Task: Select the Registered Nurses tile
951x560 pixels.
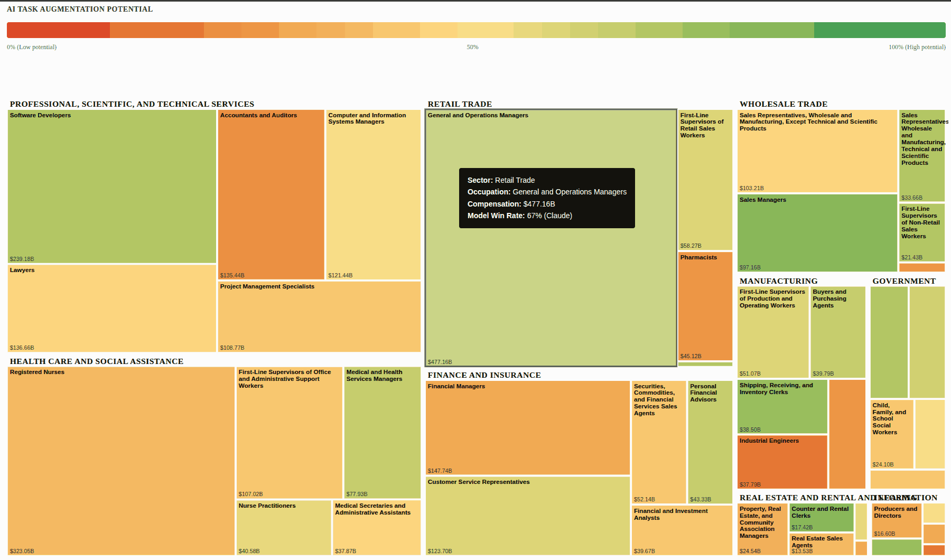Action: point(121,461)
